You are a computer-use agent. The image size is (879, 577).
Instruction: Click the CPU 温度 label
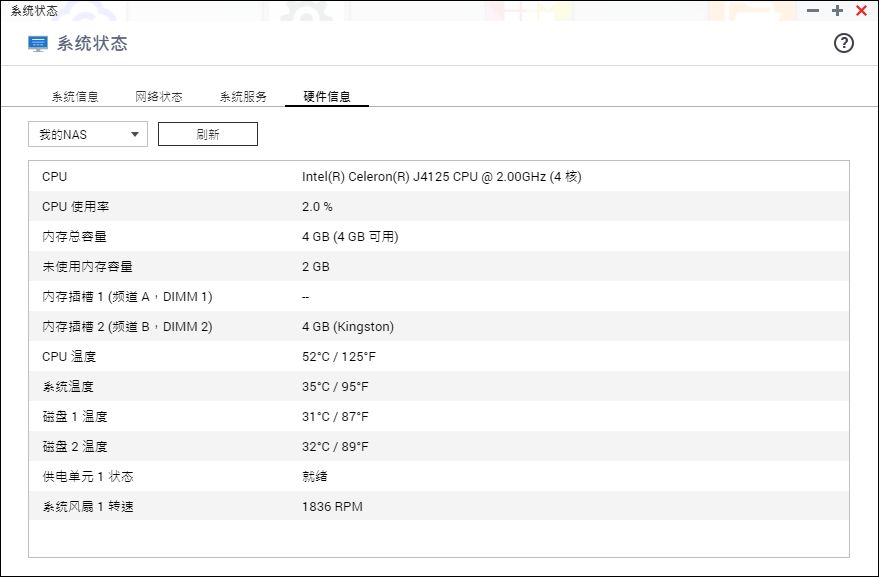click(69, 357)
